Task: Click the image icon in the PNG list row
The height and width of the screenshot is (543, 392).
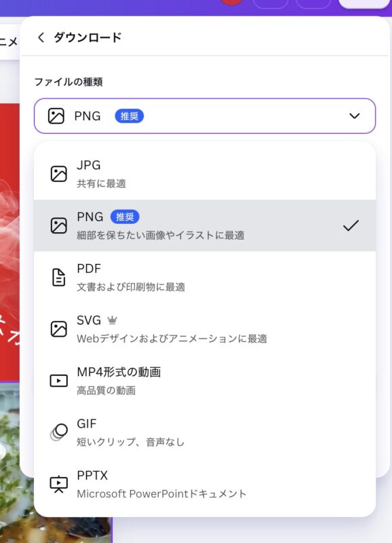Action: (59, 225)
